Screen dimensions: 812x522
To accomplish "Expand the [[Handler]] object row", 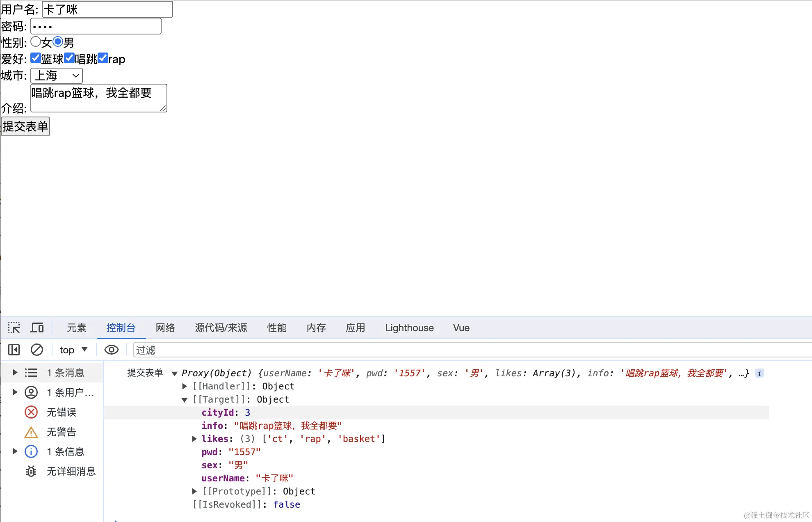I will click(x=185, y=386).
